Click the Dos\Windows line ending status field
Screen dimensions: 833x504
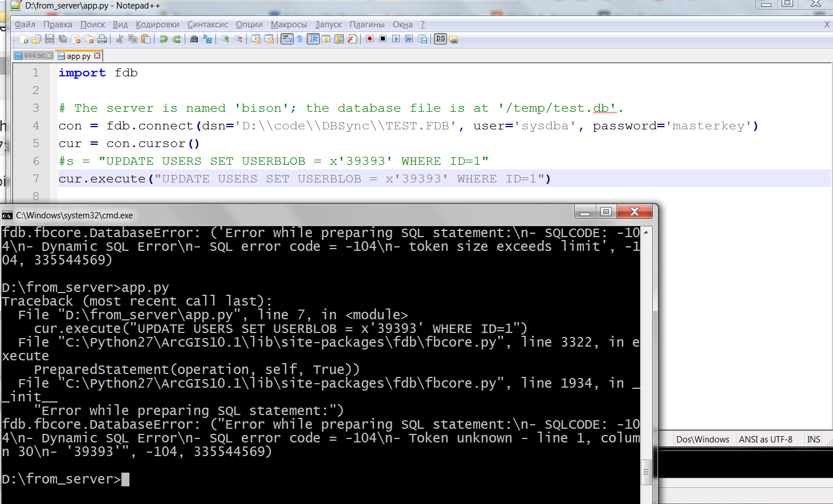pyautogui.click(x=703, y=439)
